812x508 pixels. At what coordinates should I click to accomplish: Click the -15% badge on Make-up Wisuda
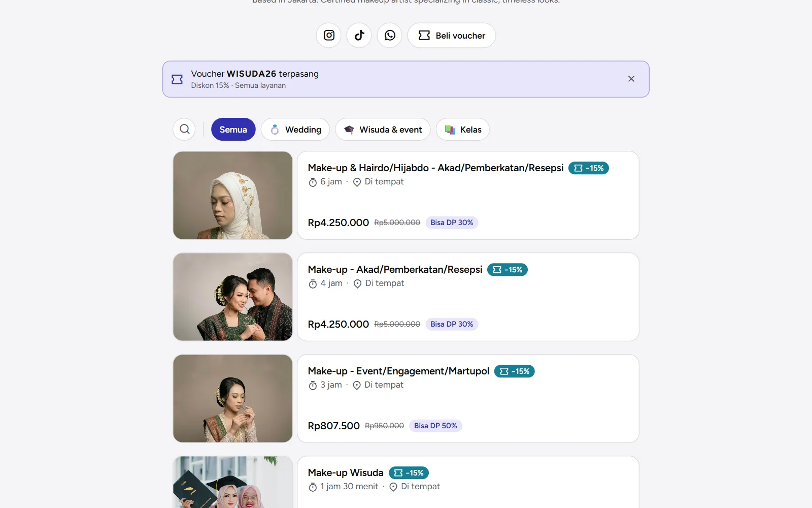coord(409,473)
